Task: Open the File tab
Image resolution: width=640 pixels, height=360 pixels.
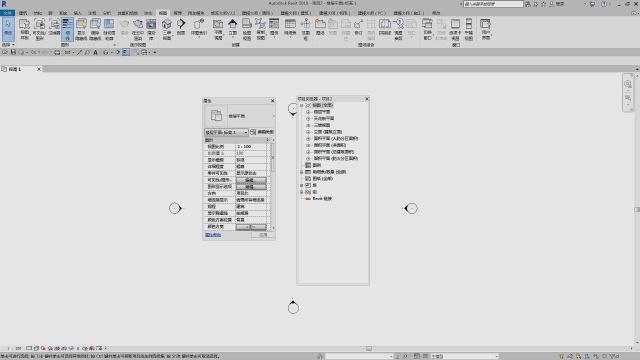Action: click(x=7, y=13)
